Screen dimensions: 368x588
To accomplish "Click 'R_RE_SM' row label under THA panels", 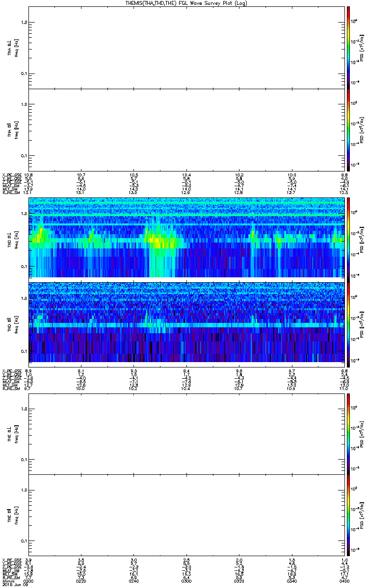I will tap(10, 193).
